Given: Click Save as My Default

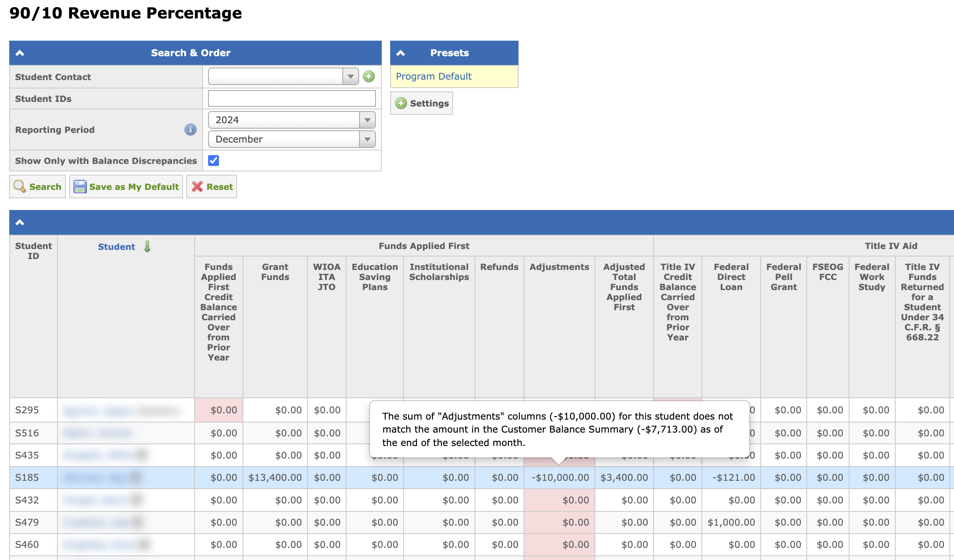Looking at the screenshot, I should [x=126, y=187].
